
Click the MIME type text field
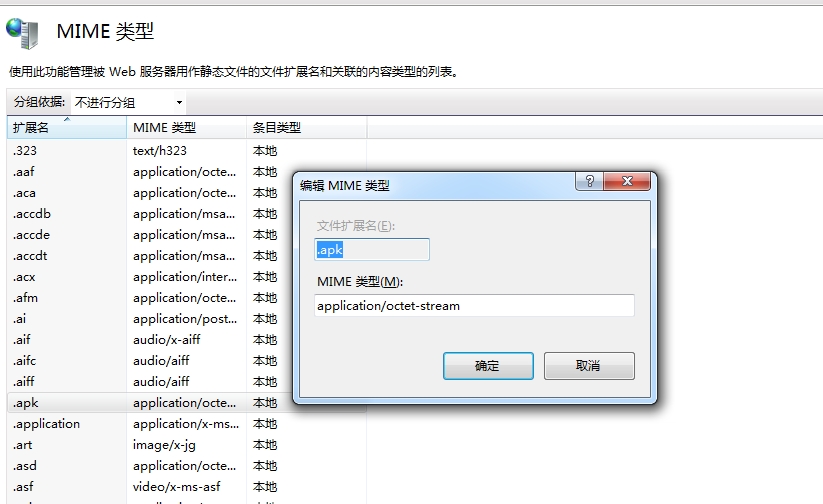(474, 306)
